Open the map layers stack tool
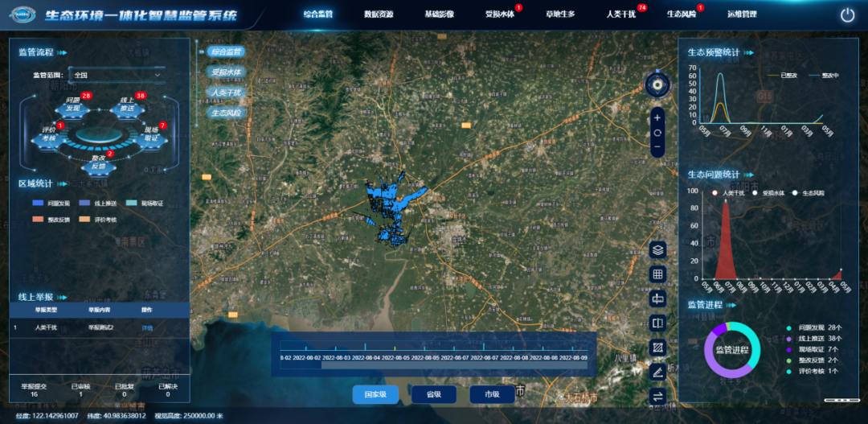This screenshot has width=868, height=424. coord(657,250)
